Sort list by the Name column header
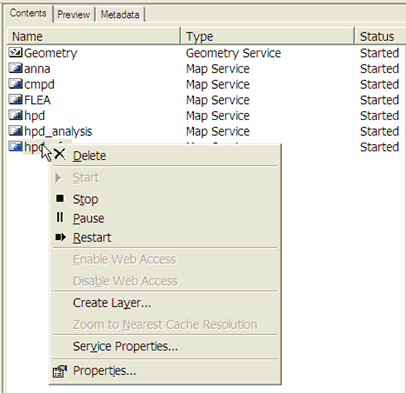This screenshot has height=394, width=406. pyautogui.click(x=94, y=36)
